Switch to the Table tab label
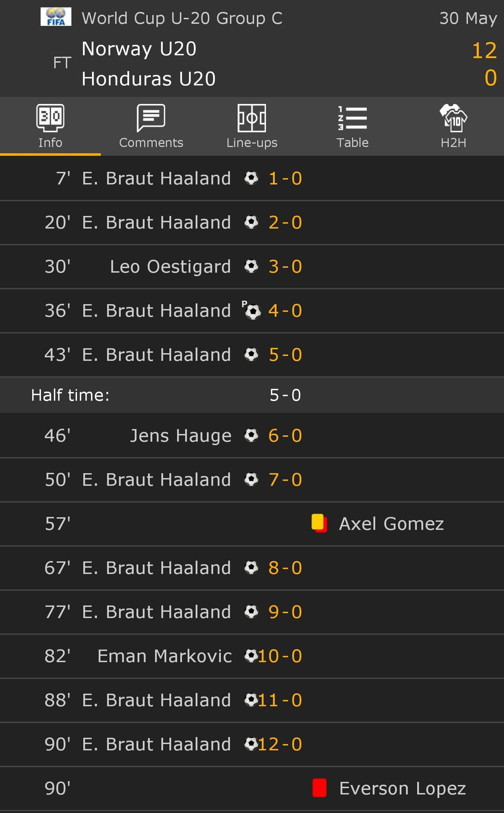 click(x=352, y=143)
